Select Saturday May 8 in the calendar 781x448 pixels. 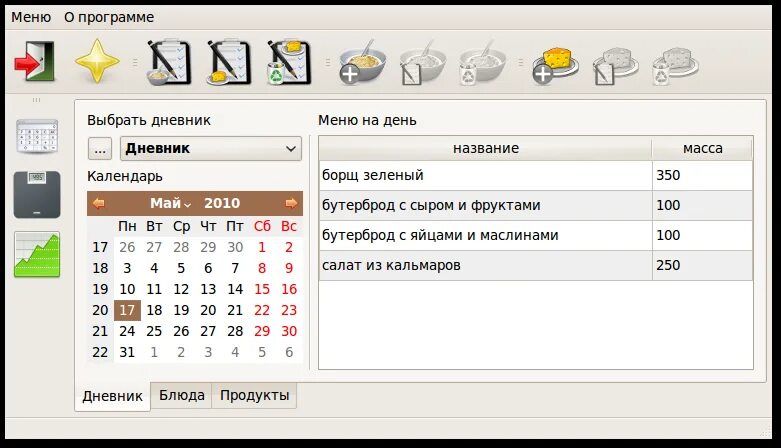262,268
